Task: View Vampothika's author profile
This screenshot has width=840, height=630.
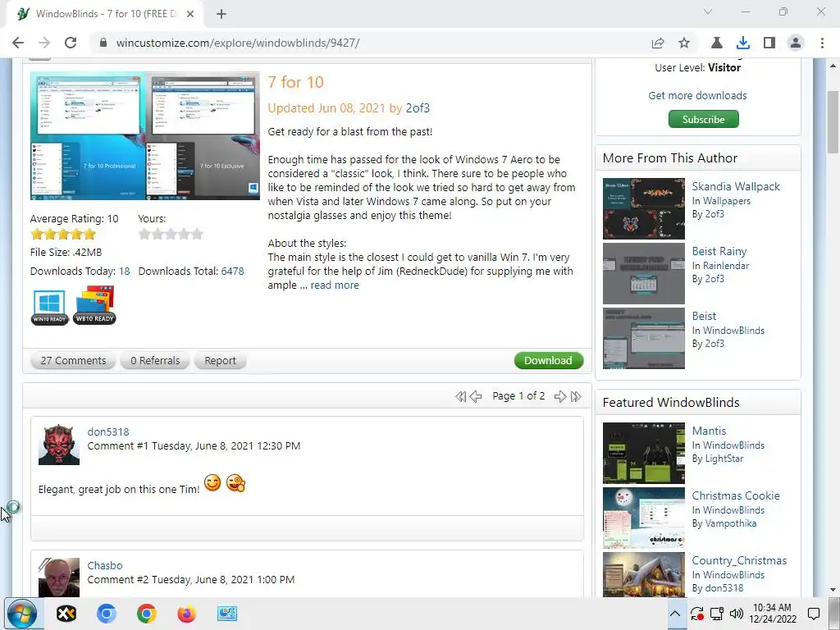Action: 730,523
